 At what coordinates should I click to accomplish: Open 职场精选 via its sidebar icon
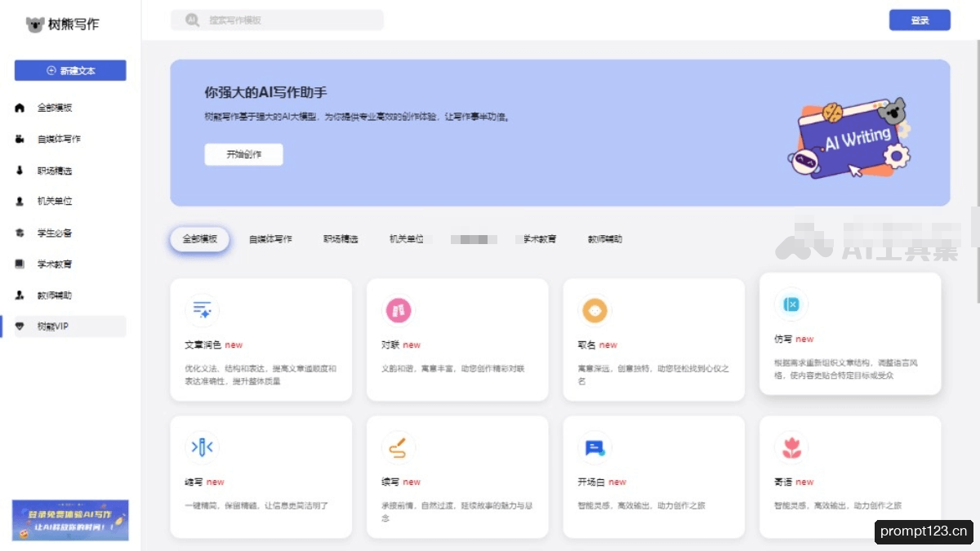point(20,171)
